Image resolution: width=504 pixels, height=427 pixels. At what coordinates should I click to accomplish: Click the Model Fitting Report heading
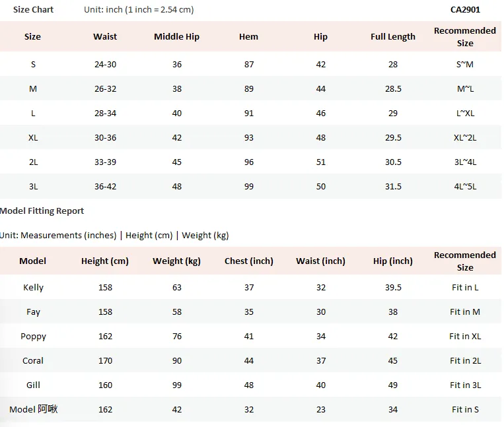click(x=42, y=211)
